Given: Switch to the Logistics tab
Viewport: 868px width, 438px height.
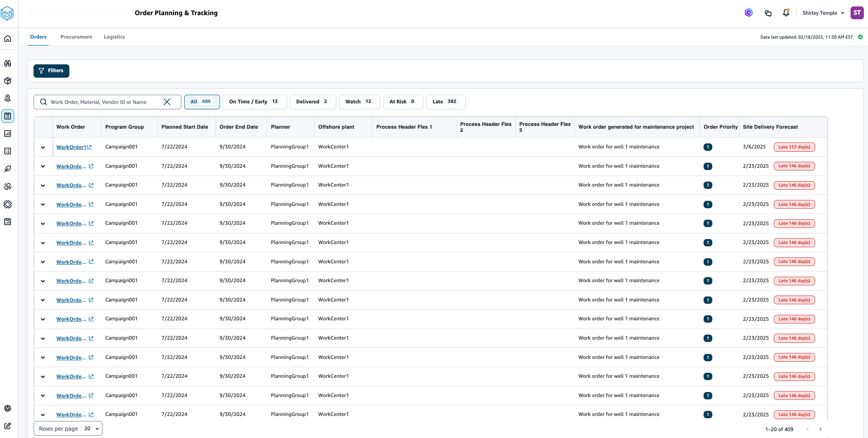Looking at the screenshot, I should pyautogui.click(x=114, y=37).
